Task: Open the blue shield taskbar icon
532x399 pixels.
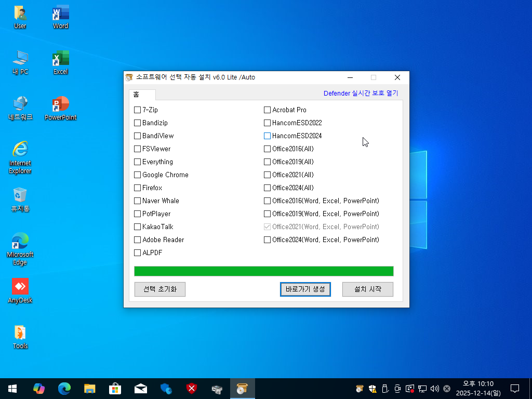Action: [166, 389]
